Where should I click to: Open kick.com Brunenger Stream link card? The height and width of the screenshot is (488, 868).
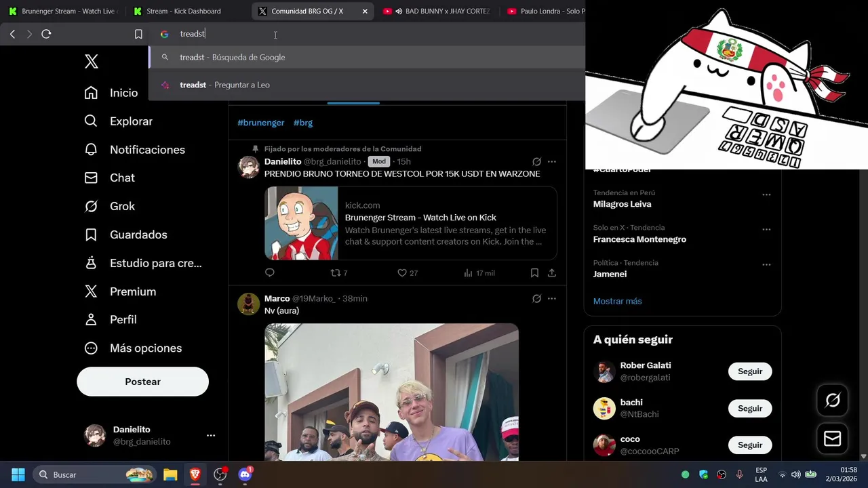click(x=411, y=223)
